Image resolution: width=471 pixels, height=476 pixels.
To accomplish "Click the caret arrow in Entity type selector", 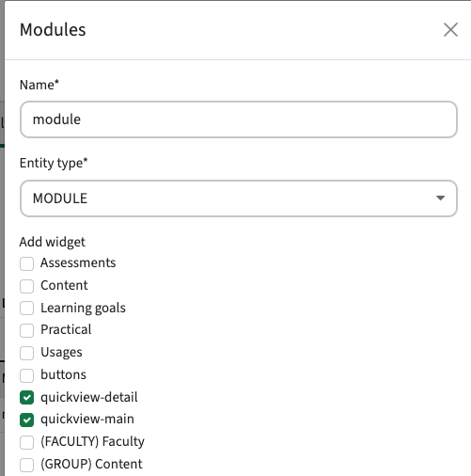I will pyautogui.click(x=440, y=198).
